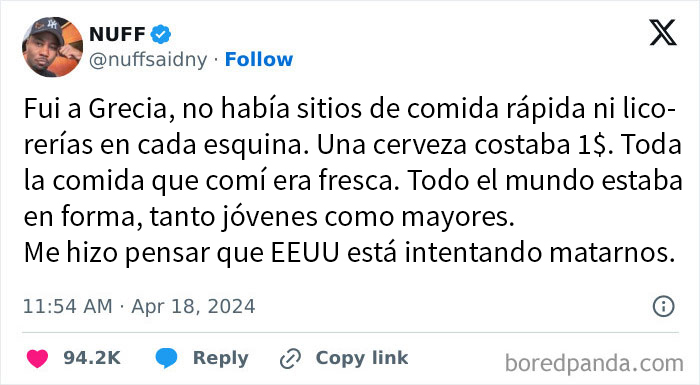700x385 pixels.
Task: Click the text "Una cerveza costaba 1$"
Action: (x=465, y=145)
